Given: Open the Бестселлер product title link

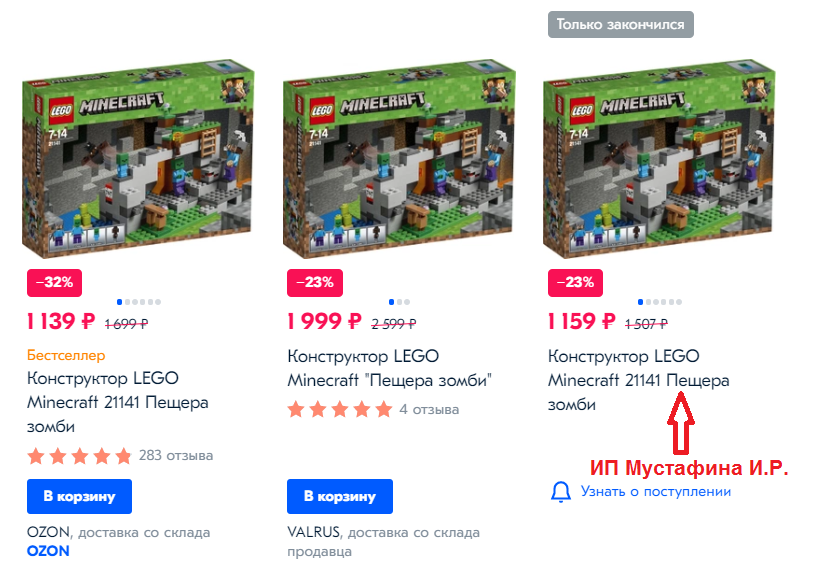Looking at the screenshot, I should click(118, 402).
